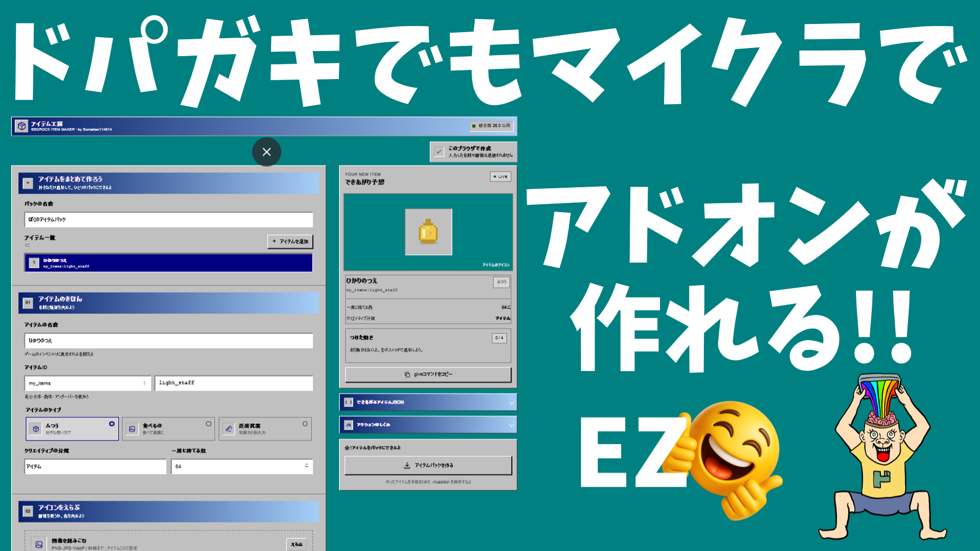This screenshot has height=551, width=980.
Task: Select the ひかりのつえ entry in item list
Action: click(x=168, y=263)
